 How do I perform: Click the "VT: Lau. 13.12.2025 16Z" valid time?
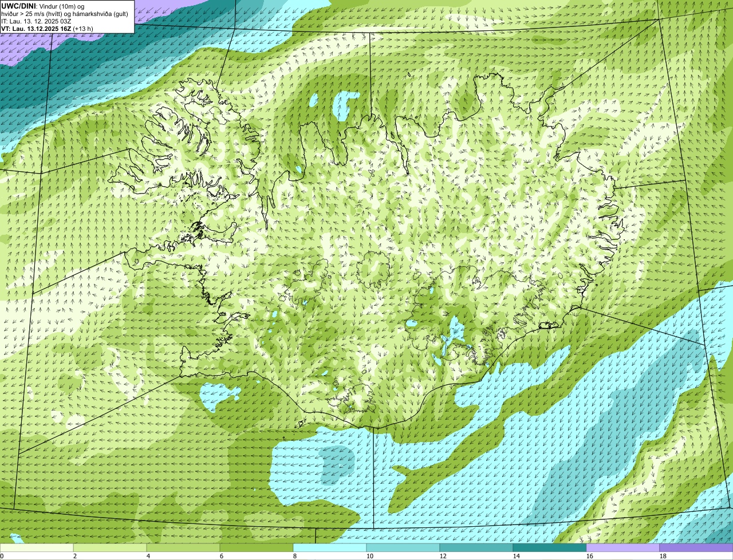click(x=36, y=29)
